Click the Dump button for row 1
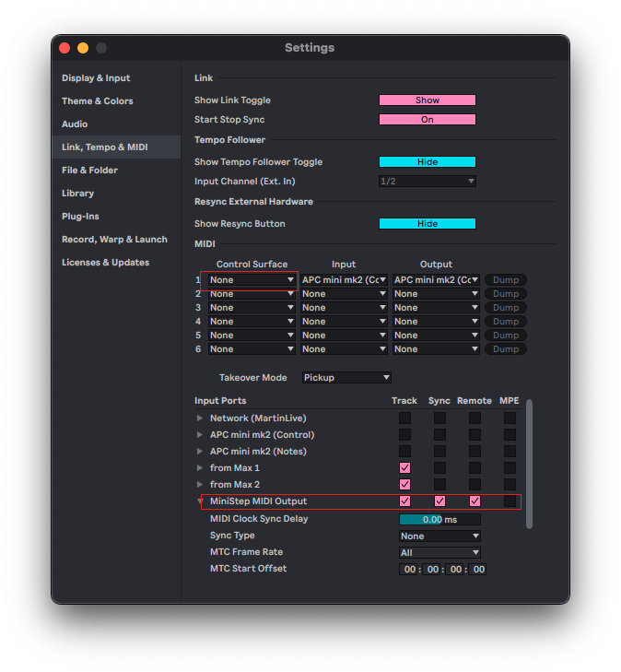621x672 pixels. click(x=506, y=280)
